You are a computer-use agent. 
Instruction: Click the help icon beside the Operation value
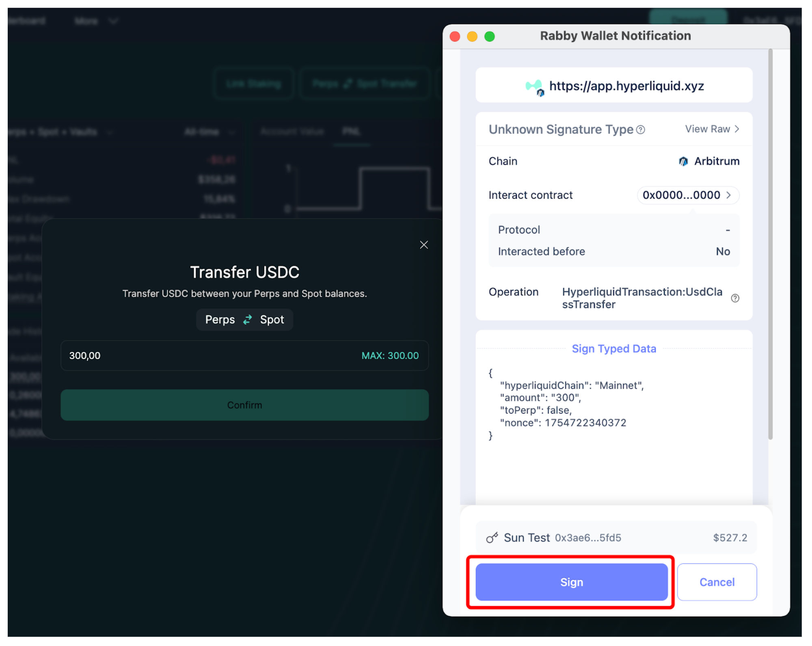click(734, 298)
